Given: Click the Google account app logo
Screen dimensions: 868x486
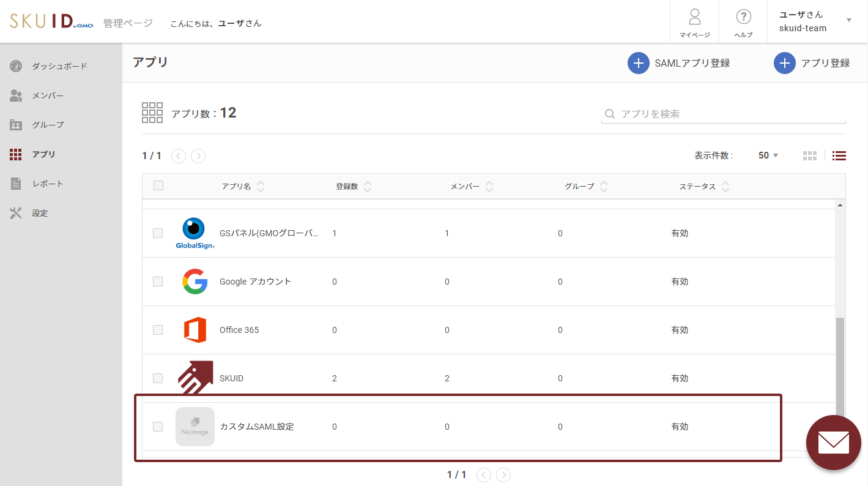Looking at the screenshot, I should 195,282.
